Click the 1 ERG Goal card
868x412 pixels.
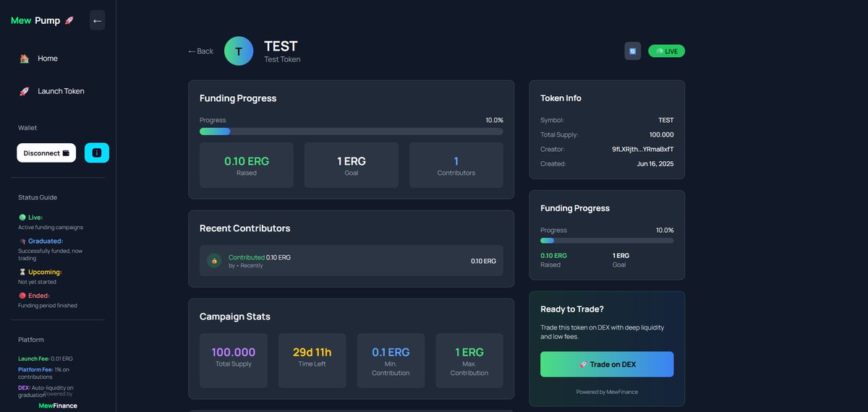[352, 166]
